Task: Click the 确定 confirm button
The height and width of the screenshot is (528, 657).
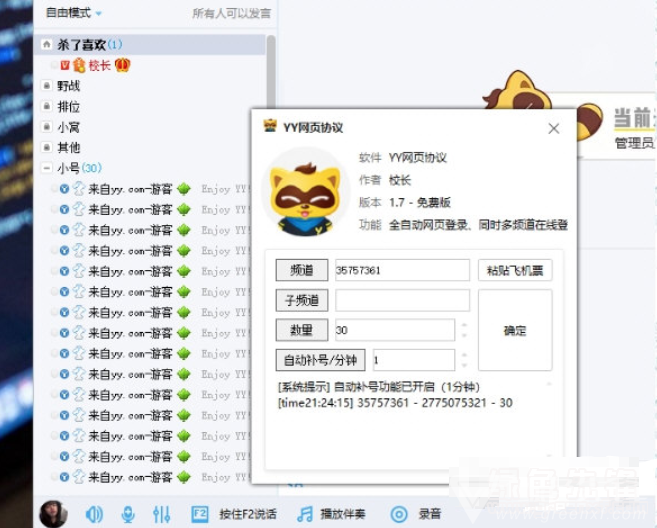Action: pyautogui.click(x=515, y=330)
